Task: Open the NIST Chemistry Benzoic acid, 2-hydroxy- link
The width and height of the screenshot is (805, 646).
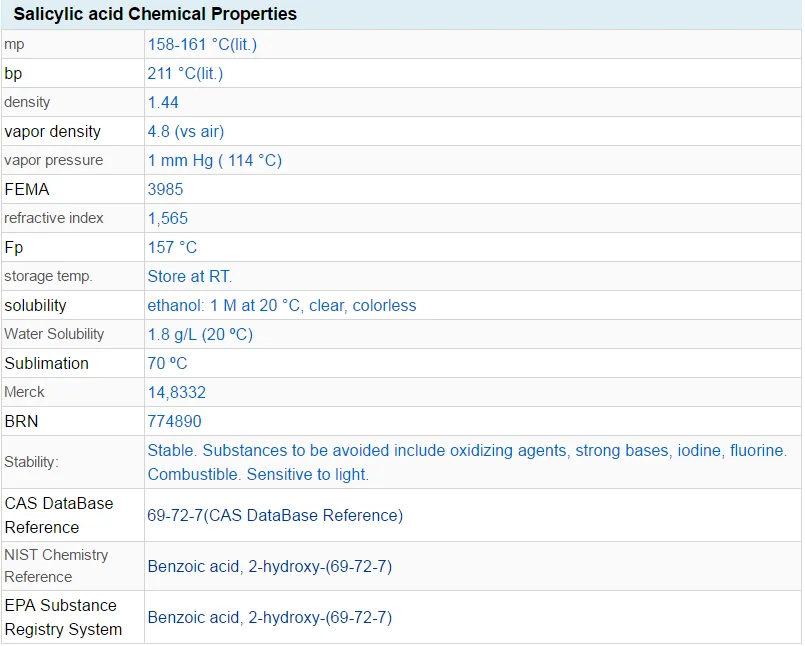Action: [x=269, y=566]
